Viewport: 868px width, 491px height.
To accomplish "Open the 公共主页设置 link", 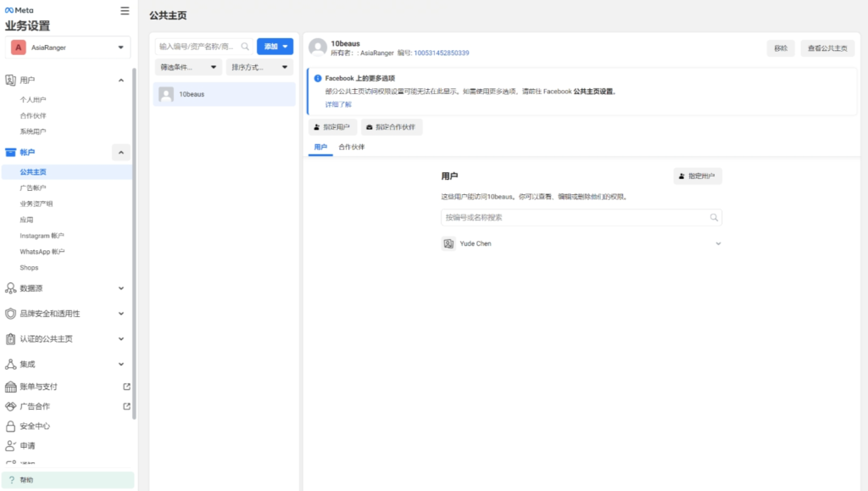I will (x=593, y=92).
